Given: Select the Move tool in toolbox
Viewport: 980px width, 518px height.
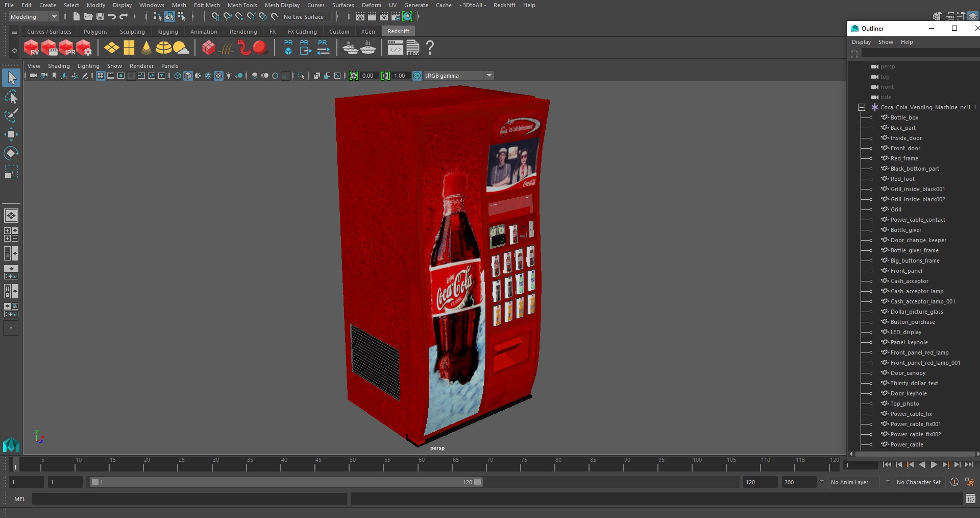Looking at the screenshot, I should pos(11,134).
